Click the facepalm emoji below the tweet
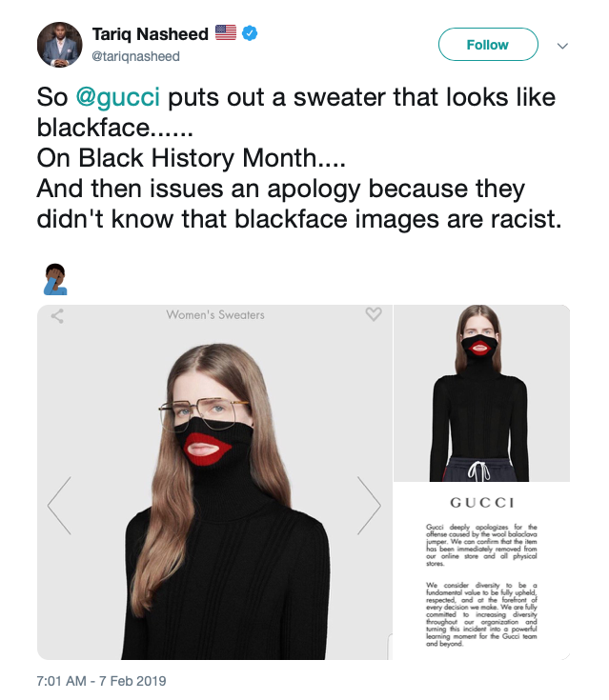 (55, 279)
